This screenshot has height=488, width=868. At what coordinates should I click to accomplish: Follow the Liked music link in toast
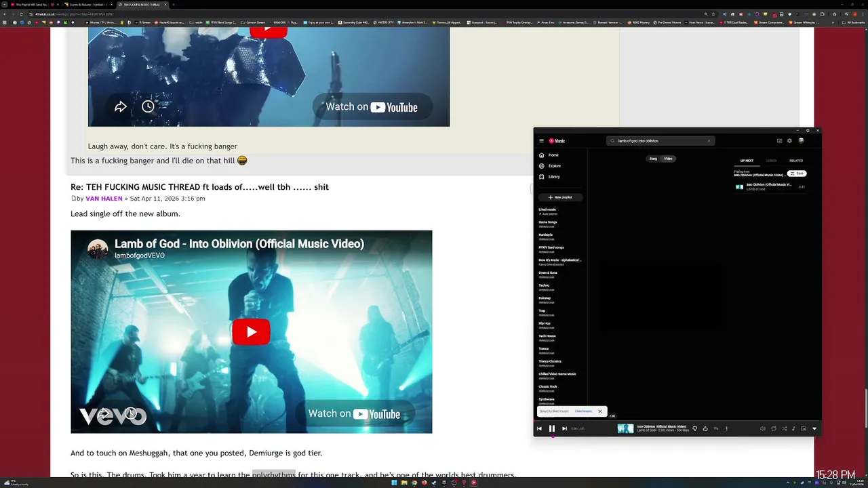(x=583, y=411)
